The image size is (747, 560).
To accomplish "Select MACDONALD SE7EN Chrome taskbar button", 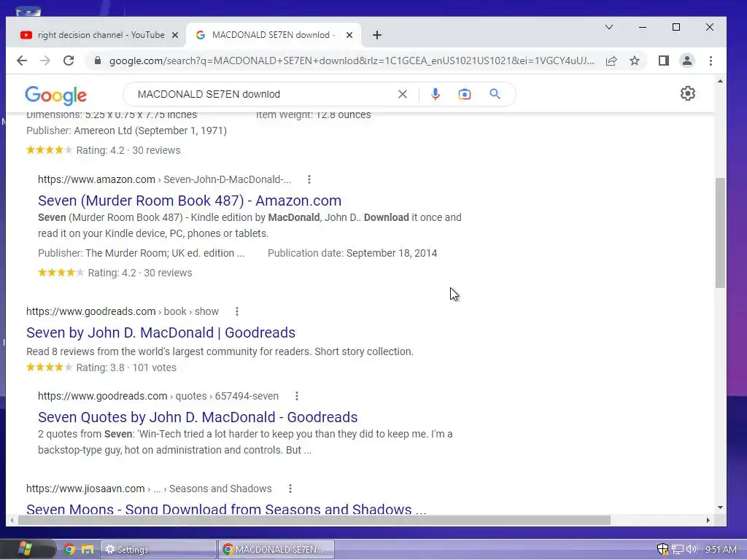I will (276, 550).
